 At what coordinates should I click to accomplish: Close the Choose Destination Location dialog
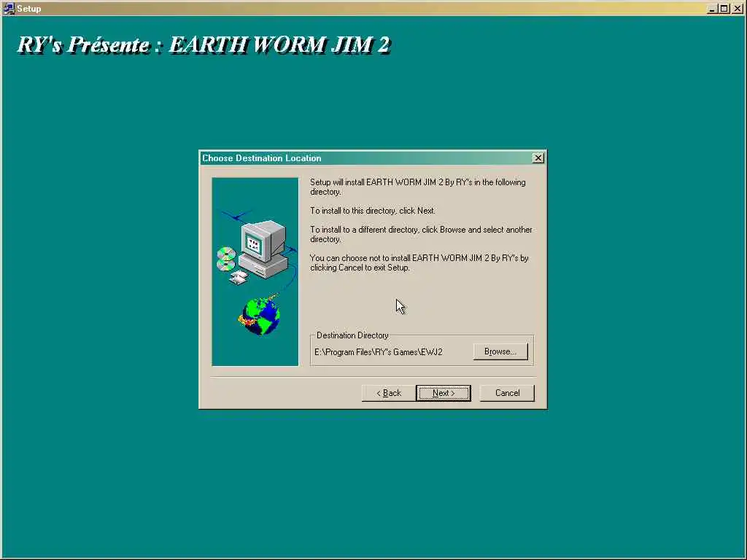[x=538, y=158]
